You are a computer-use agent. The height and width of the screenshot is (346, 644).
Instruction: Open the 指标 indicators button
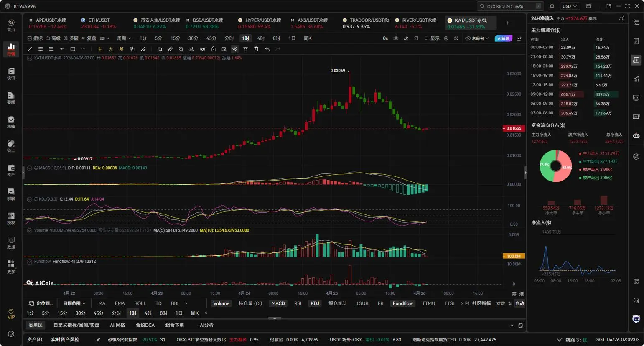tap(35, 38)
